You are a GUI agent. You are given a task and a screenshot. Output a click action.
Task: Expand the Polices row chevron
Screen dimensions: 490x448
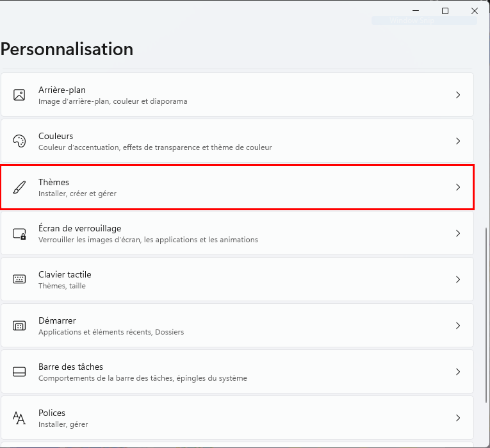458,418
